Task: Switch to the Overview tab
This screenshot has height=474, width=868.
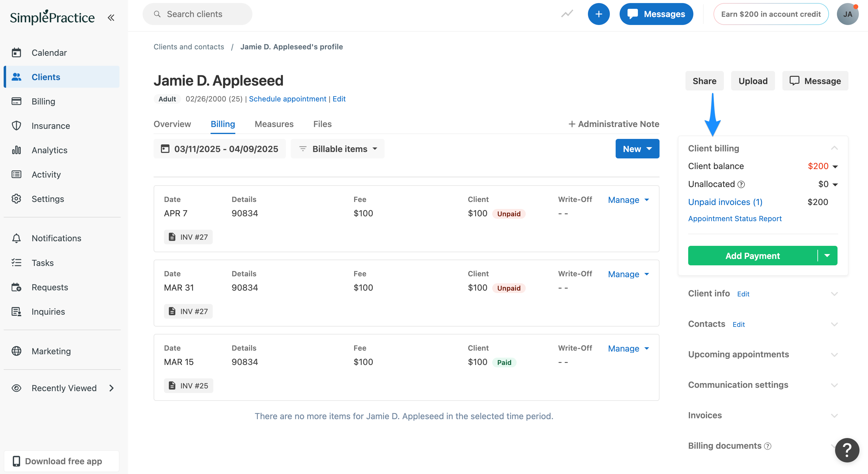Action: [172, 124]
